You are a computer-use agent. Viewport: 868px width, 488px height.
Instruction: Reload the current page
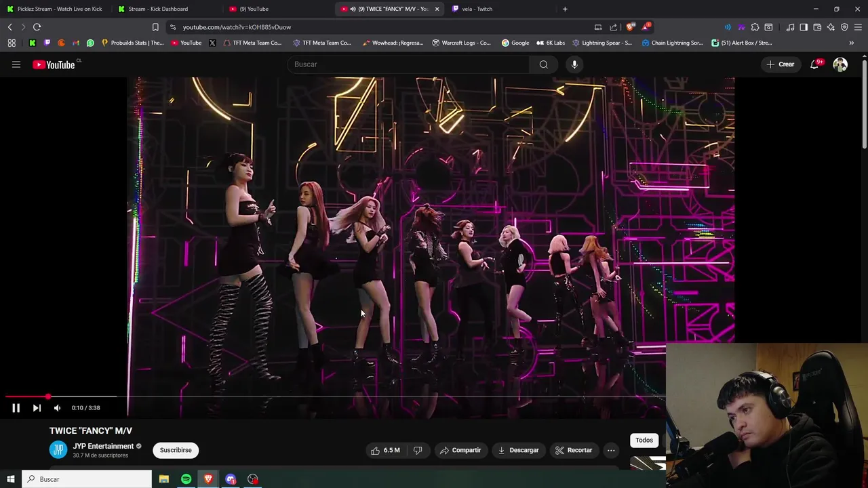click(x=37, y=27)
